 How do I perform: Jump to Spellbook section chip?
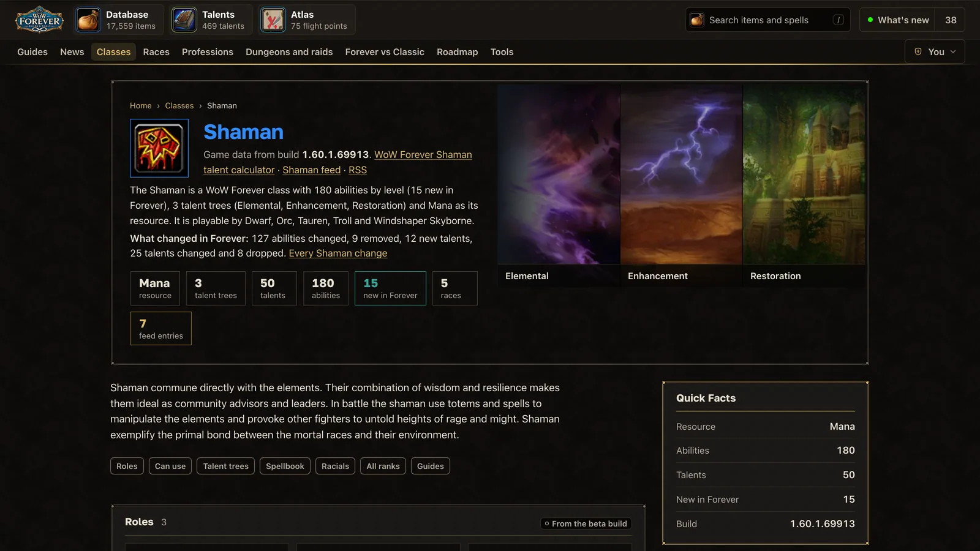point(285,467)
